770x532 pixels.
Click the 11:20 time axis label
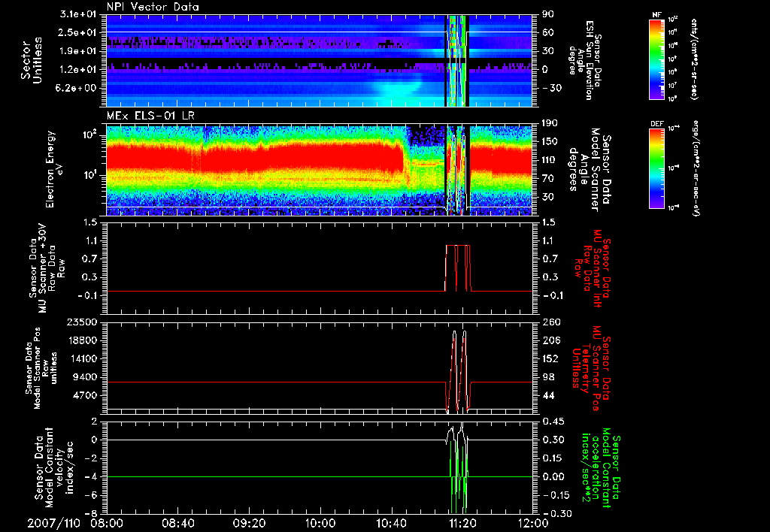click(463, 521)
